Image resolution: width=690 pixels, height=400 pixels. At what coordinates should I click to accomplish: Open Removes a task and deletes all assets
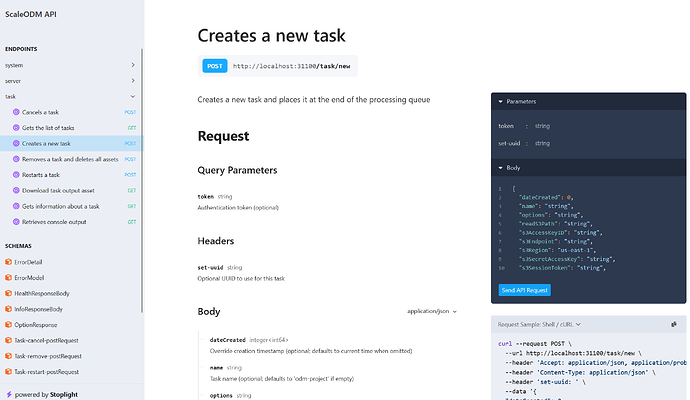[72, 159]
